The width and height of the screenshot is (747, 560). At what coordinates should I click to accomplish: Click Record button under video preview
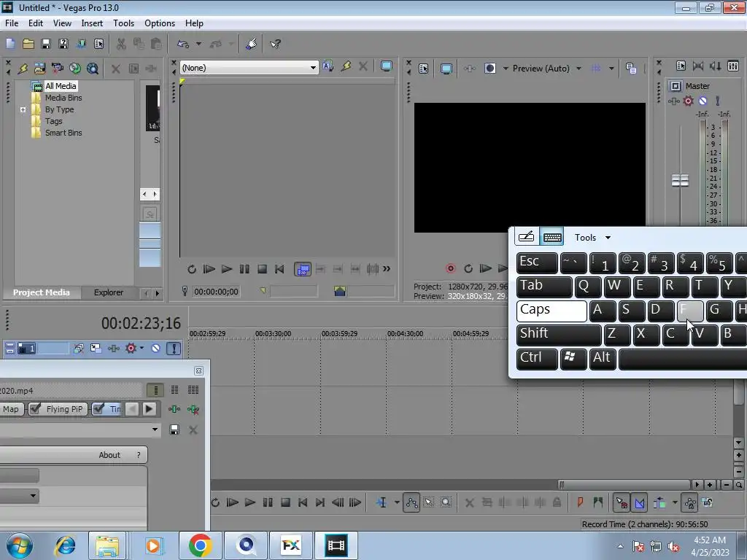[451, 268]
